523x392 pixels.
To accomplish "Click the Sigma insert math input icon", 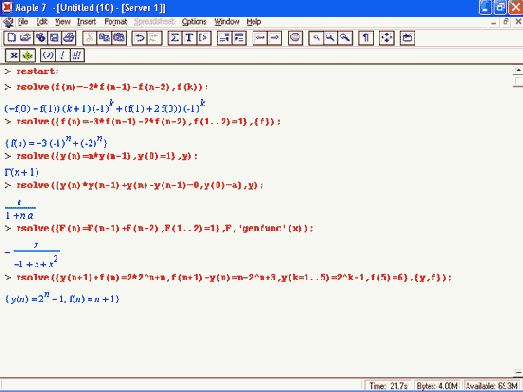I will (x=174, y=38).
